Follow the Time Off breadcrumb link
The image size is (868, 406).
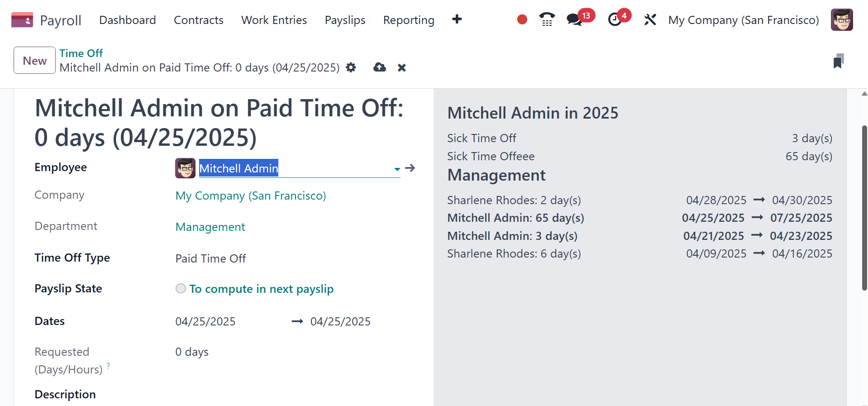[x=81, y=53]
